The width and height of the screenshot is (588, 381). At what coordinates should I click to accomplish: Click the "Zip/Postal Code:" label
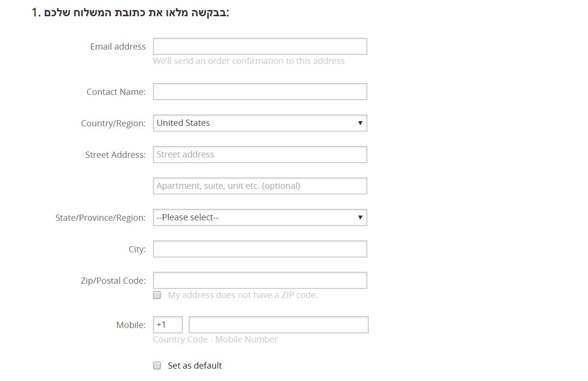(x=113, y=281)
